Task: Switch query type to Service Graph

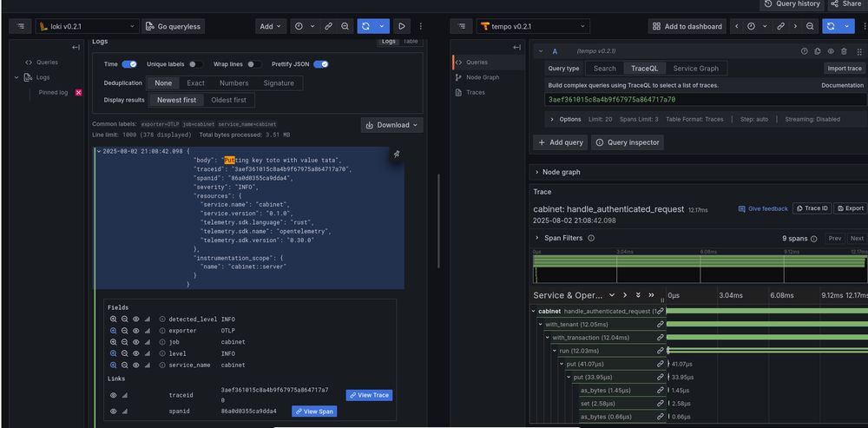Action: [696, 69]
